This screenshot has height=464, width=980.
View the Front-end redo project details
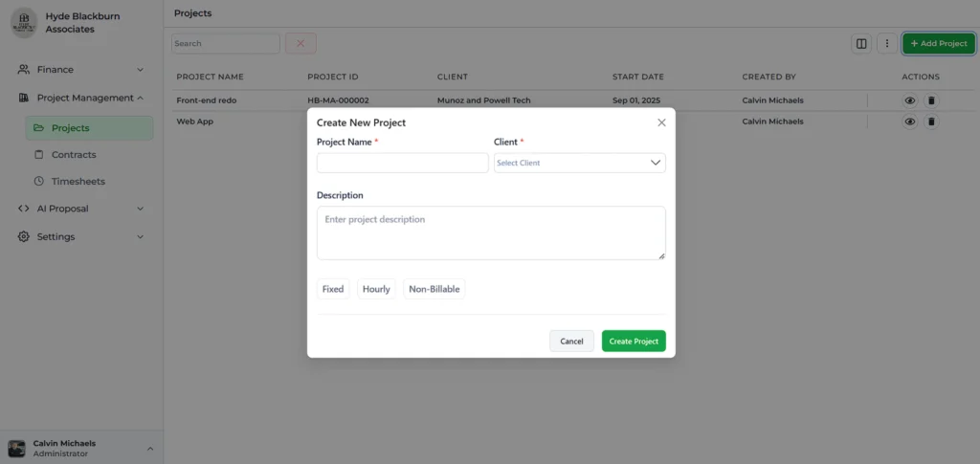pyautogui.click(x=910, y=99)
